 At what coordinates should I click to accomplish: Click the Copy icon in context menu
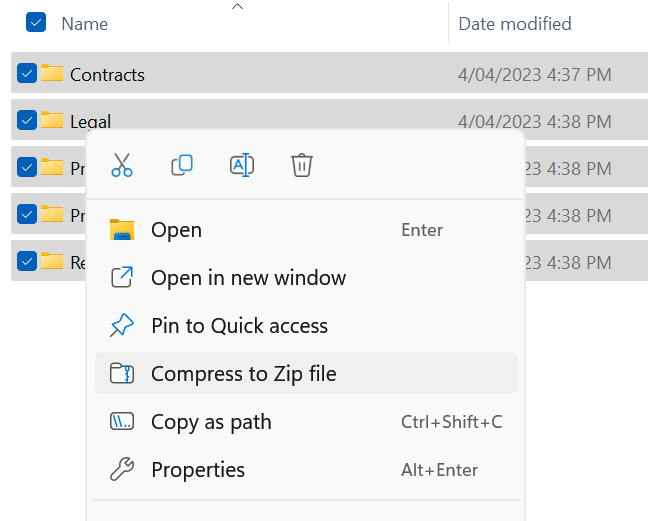(182, 165)
